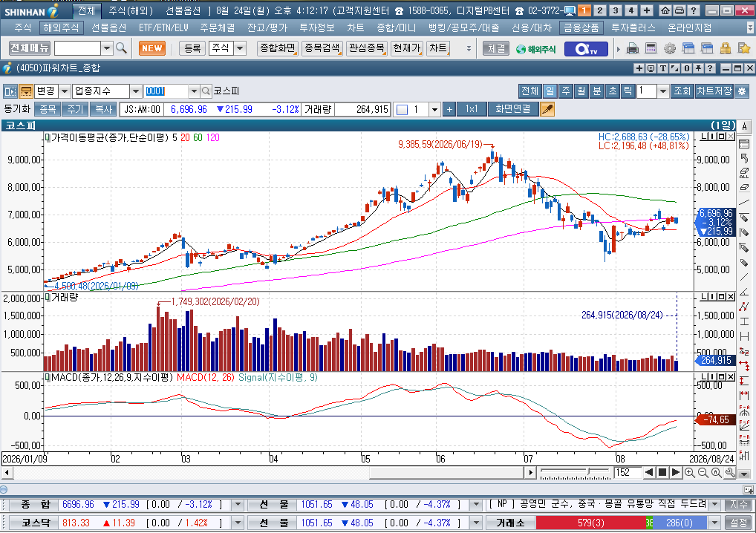Image resolution: width=756 pixels, height=533 pixels.
Task: Open the 투자정보 menu
Action: tap(317, 28)
